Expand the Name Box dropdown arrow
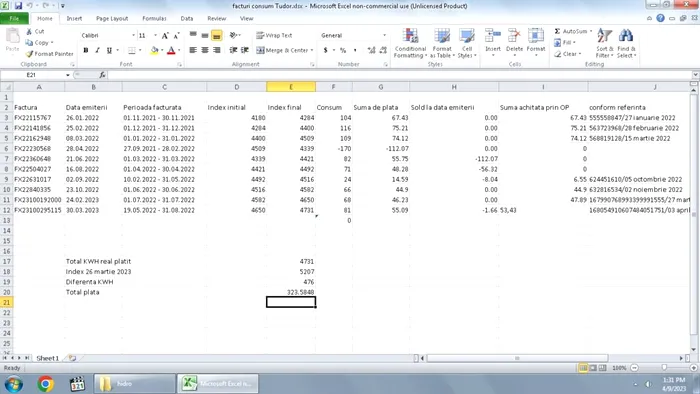700x394 pixels. coord(68,75)
